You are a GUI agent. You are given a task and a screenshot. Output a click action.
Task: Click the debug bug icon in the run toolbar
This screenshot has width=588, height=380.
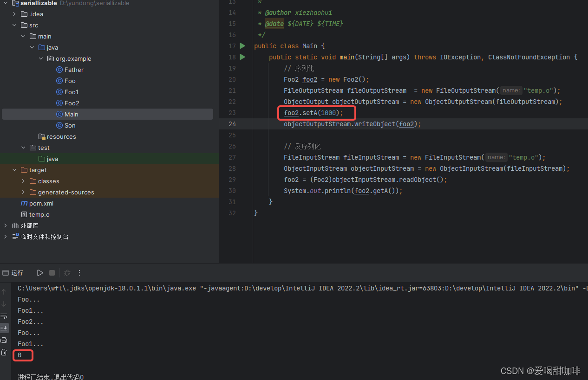67,273
